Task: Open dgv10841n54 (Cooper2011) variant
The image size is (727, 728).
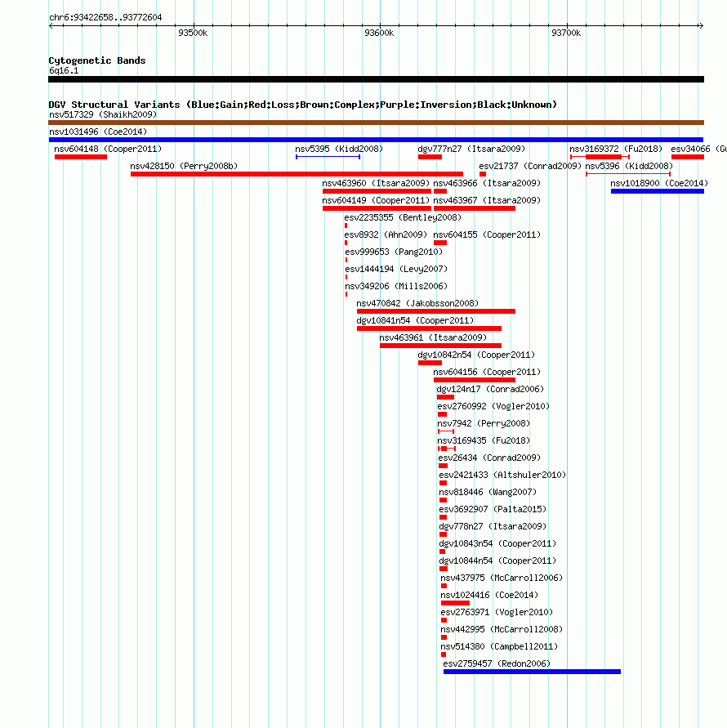Action: coord(415,321)
